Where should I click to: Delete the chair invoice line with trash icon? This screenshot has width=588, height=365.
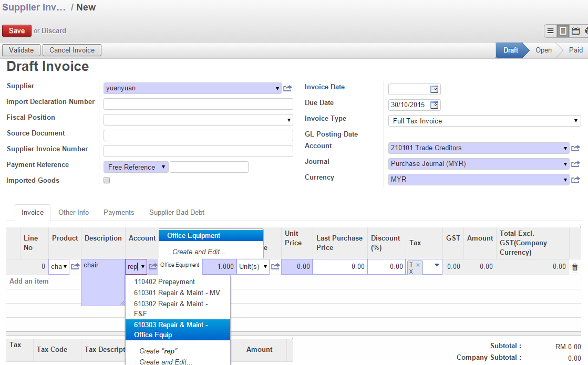click(575, 266)
